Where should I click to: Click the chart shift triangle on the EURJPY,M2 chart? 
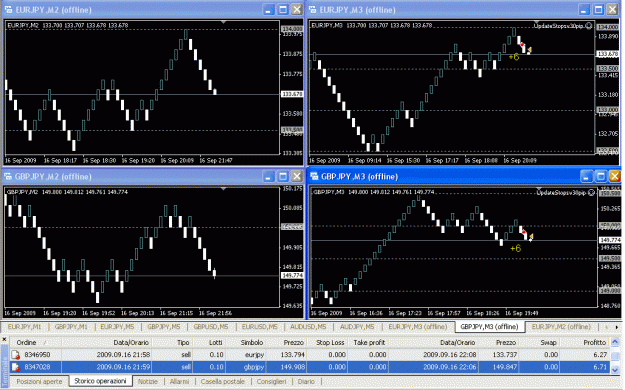click(223, 22)
